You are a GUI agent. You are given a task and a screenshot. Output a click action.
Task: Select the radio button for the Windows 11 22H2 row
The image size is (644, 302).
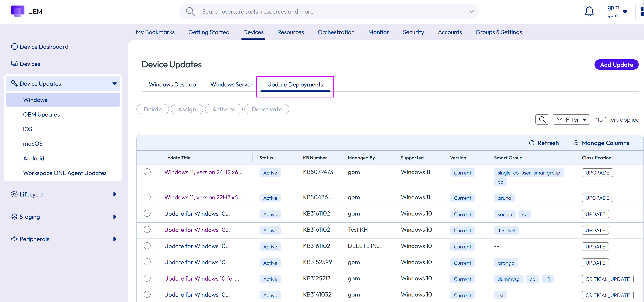[147, 197]
